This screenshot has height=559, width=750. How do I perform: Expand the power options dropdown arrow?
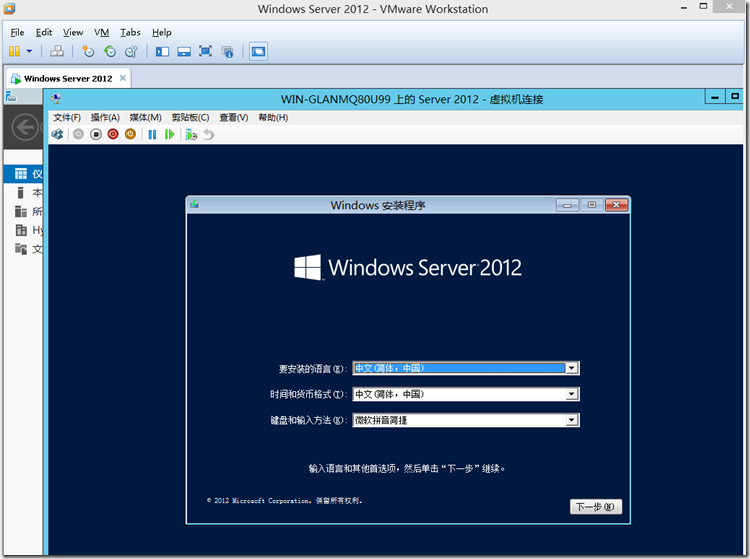(29, 51)
